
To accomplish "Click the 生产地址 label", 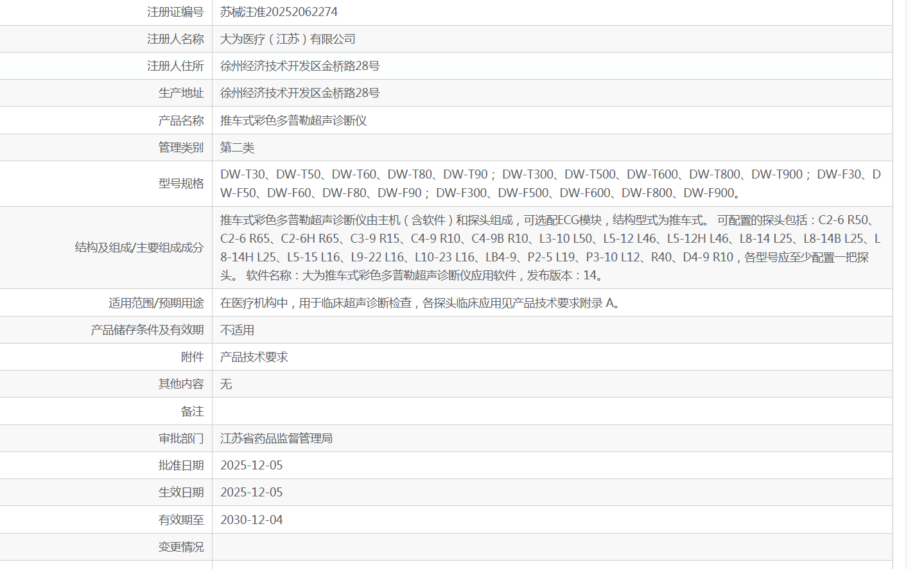I will [x=181, y=93].
